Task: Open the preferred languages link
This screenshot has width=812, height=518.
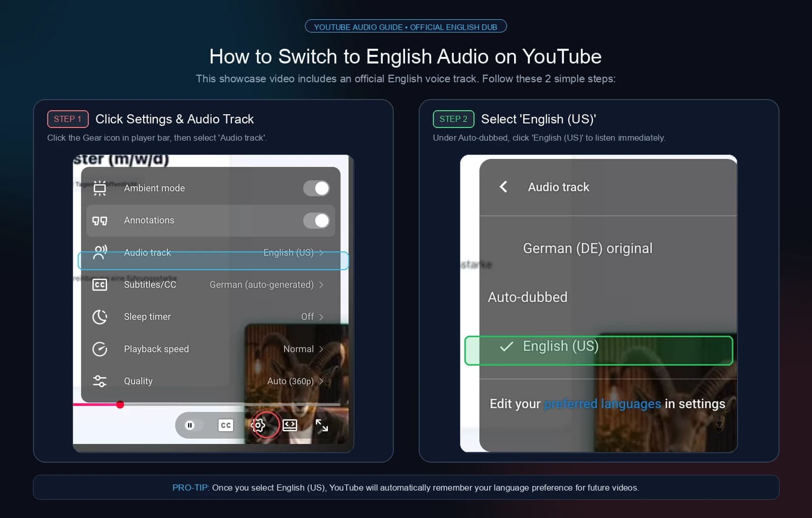Action: (x=602, y=404)
